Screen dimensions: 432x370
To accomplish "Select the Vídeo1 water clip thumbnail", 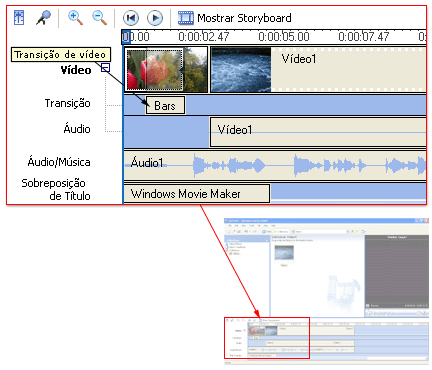I will 241,69.
